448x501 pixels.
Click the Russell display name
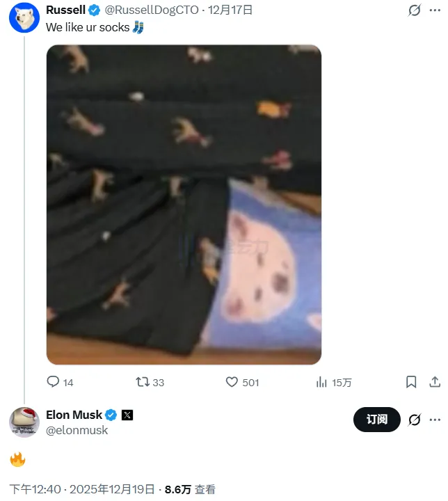pyautogui.click(x=65, y=10)
